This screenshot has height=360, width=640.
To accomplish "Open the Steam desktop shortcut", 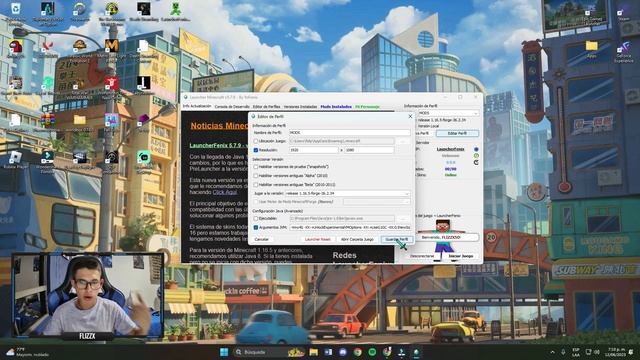I will click(624, 10).
